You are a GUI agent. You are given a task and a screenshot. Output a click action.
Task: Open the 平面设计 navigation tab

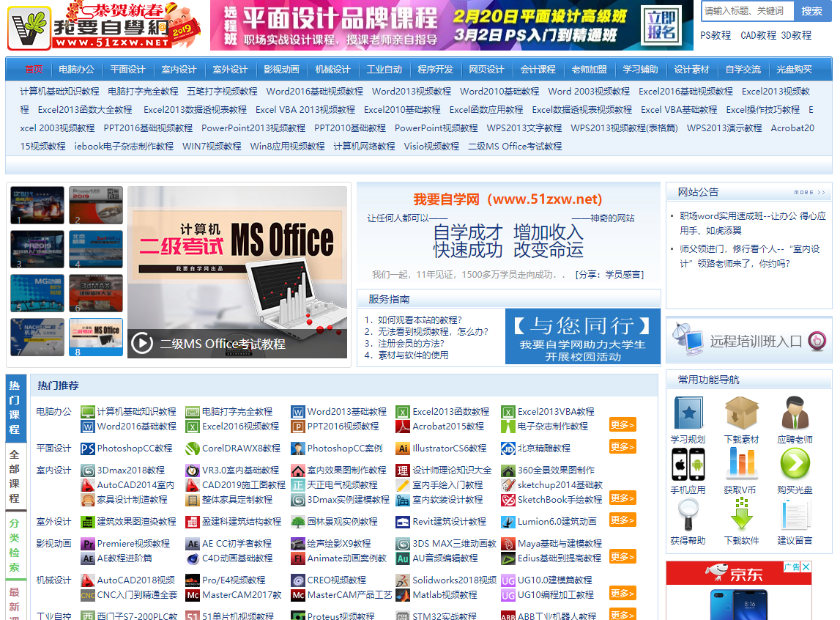click(127, 69)
